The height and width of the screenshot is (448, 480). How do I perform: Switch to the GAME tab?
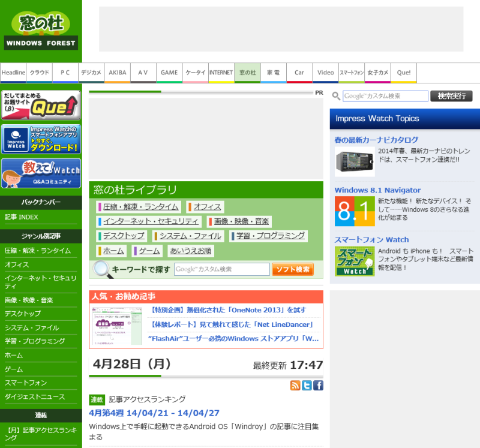(x=169, y=73)
